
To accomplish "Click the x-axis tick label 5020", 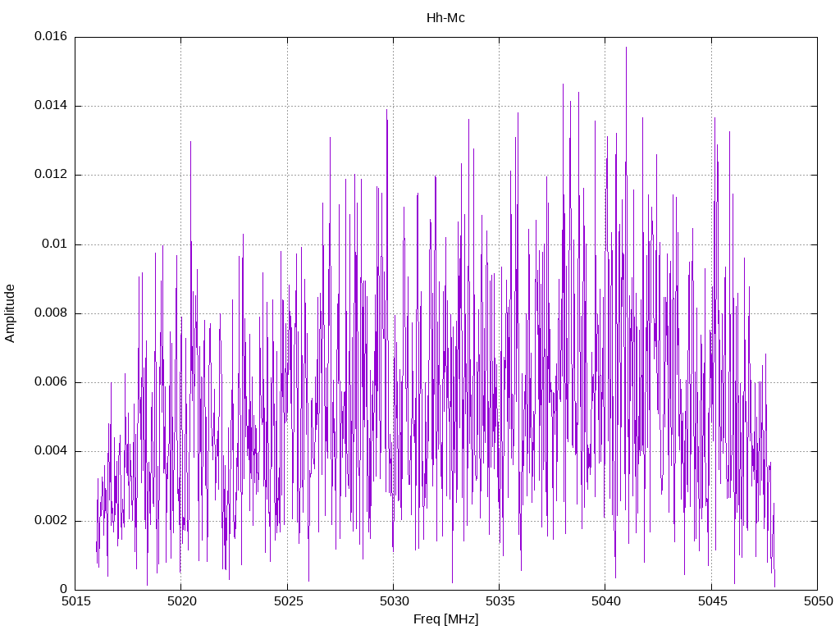I will coord(181,601).
